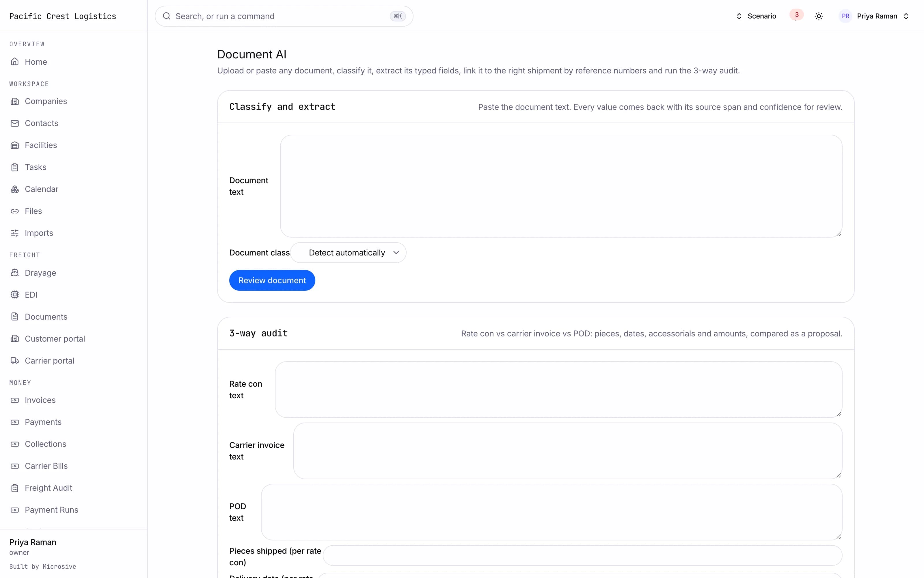The image size is (924, 578).
Task: Focus Pieces shipped (per rate con) field
Action: [582, 555]
